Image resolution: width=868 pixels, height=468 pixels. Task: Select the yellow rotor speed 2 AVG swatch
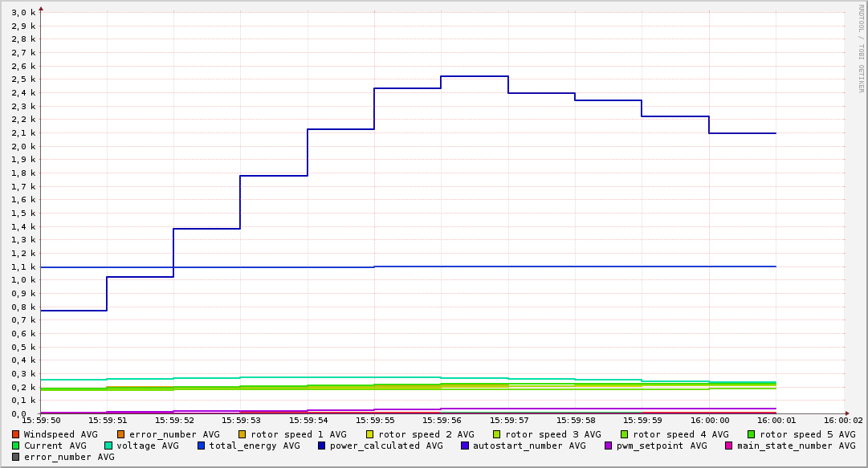pos(370,435)
